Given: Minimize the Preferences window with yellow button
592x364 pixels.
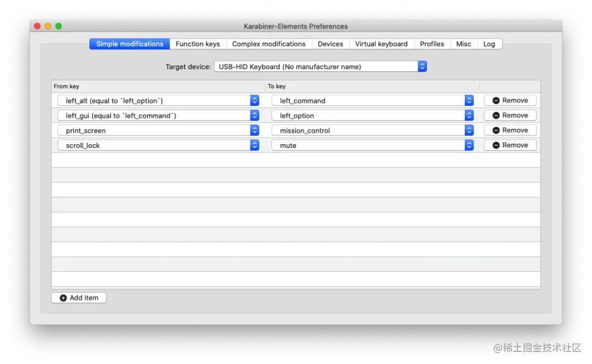Looking at the screenshot, I should 48,26.
